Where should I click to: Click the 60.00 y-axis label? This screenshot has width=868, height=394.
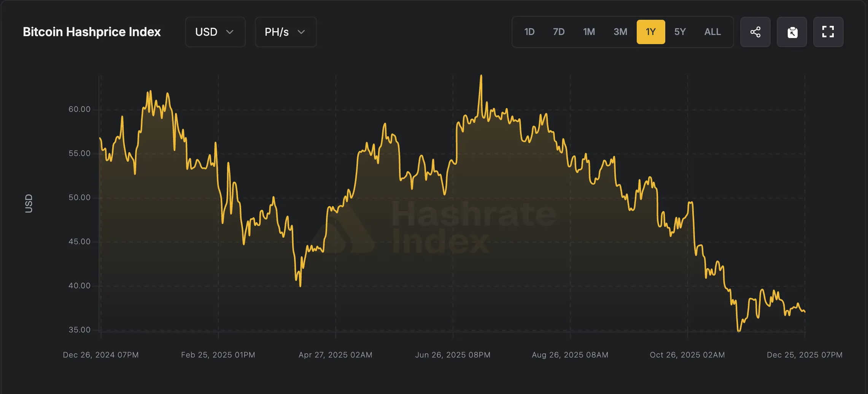79,110
